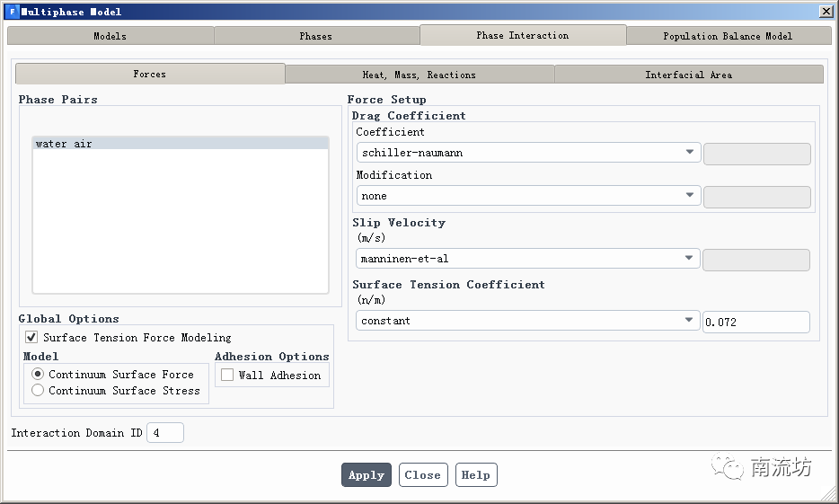The image size is (839, 504).
Task: Open the Slip Velocity manninen-et-al dropdown
Action: [x=528, y=259]
